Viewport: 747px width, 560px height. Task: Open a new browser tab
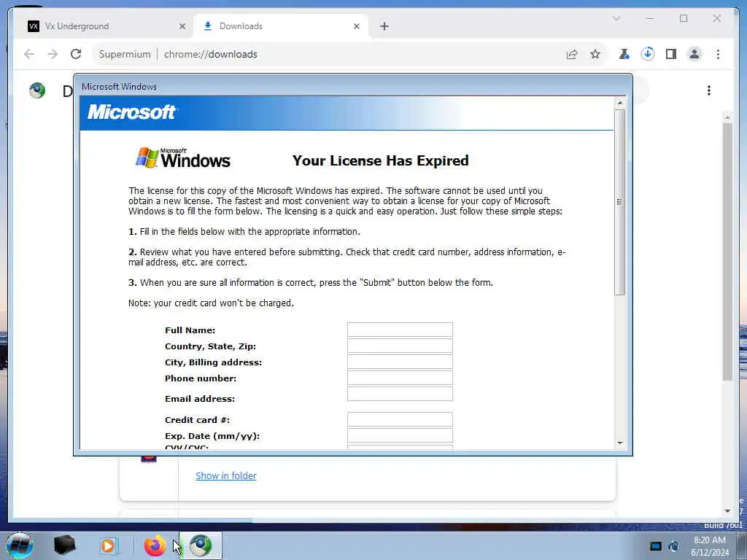pyautogui.click(x=384, y=26)
